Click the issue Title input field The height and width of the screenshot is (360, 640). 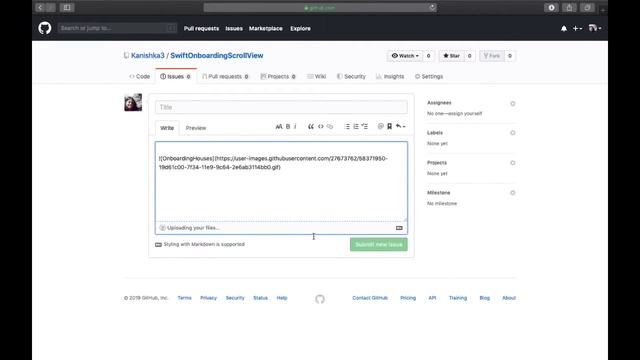click(281, 107)
